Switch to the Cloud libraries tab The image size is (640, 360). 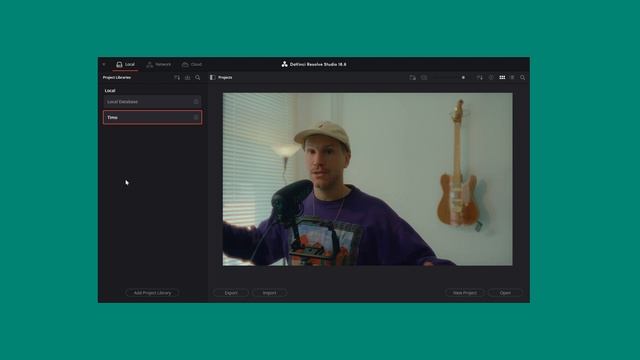192,64
